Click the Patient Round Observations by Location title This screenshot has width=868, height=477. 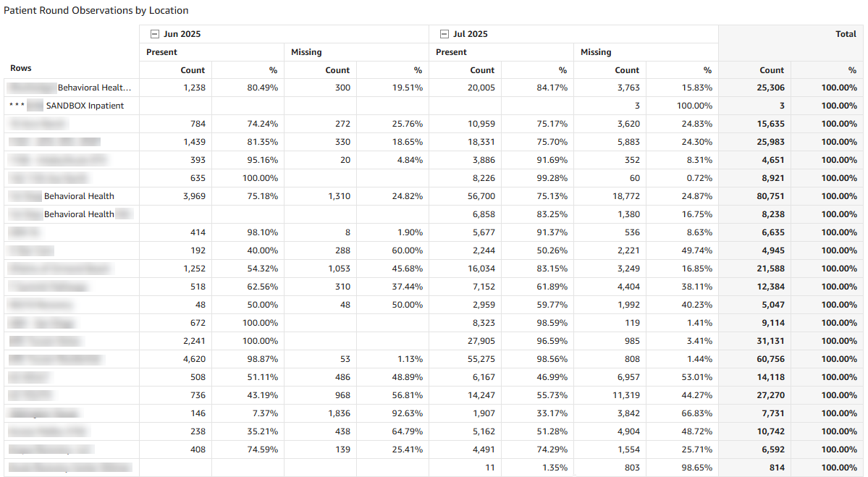(96, 10)
